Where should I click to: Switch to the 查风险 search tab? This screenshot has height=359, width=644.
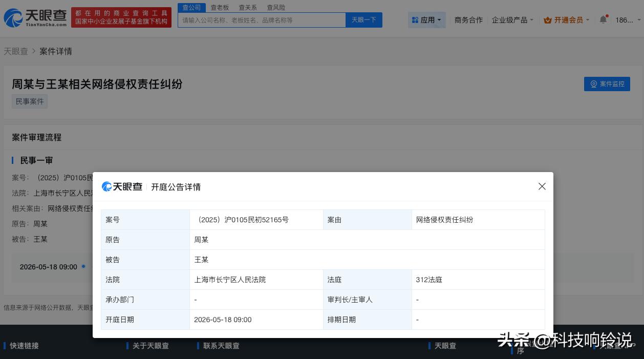[276, 7]
